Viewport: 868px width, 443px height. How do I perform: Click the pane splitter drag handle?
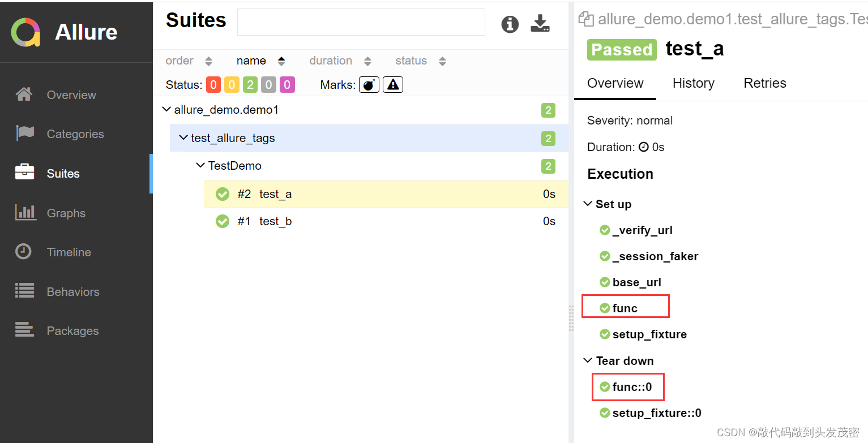[x=571, y=318]
